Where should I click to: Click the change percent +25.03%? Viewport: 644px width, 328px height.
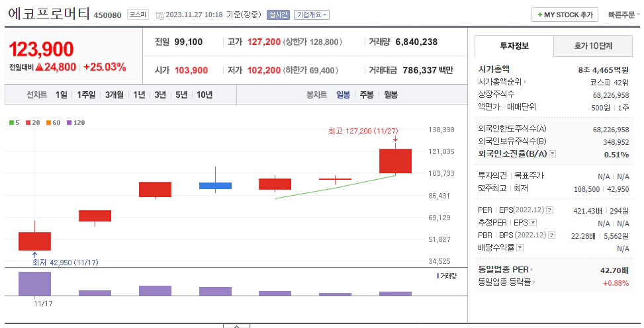click(105, 67)
